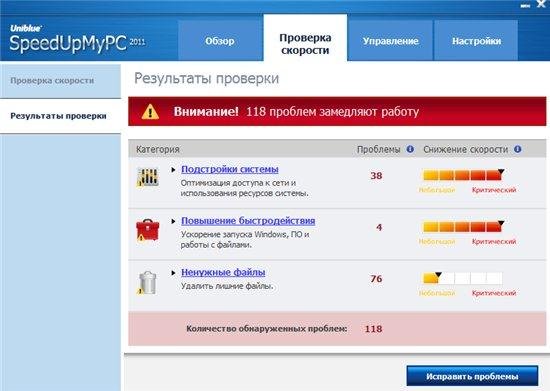The image size is (550, 391).
Task: Click the Результаты проверки page heading
Action: 207,79
